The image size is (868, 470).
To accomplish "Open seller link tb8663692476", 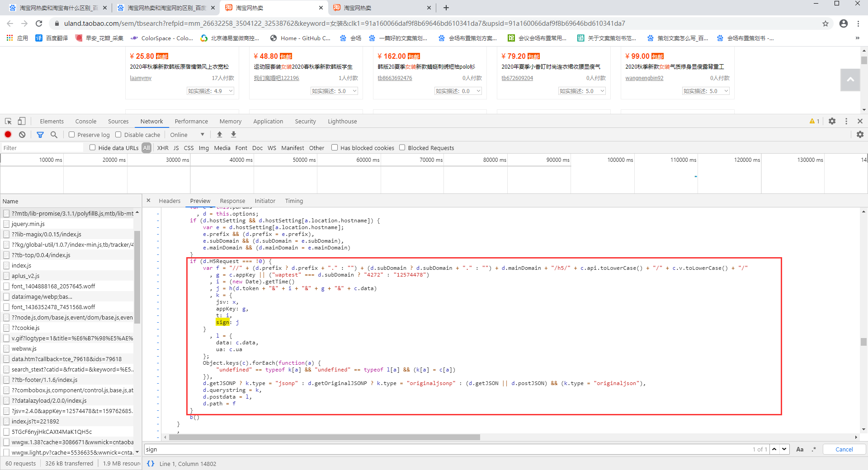I will (395, 78).
